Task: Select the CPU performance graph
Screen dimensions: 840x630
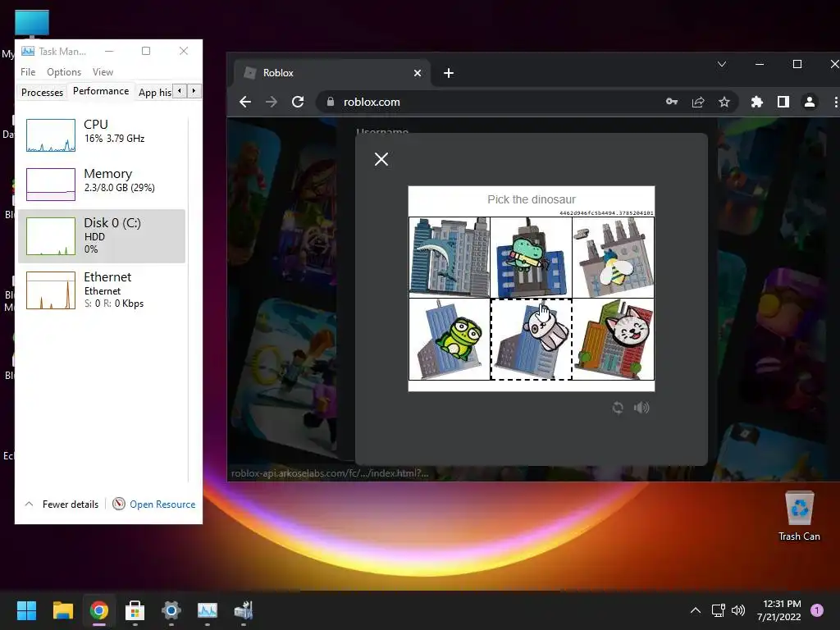Action: (51, 135)
